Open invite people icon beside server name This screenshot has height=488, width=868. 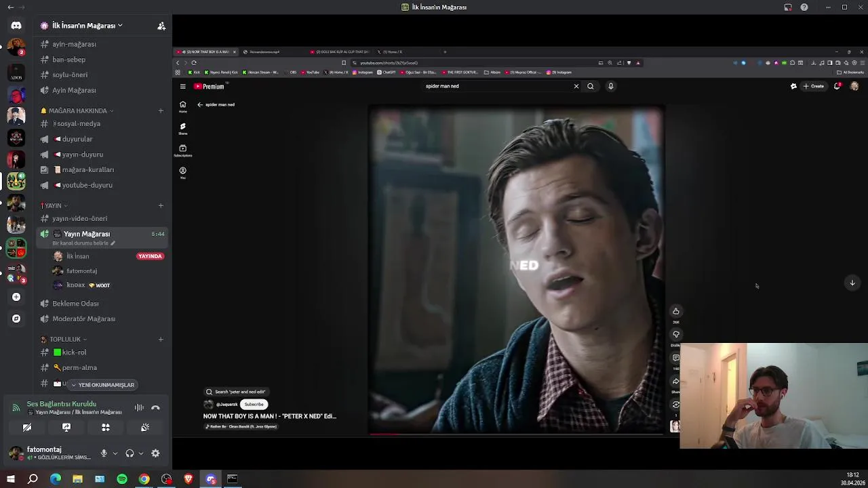pyautogui.click(x=161, y=26)
